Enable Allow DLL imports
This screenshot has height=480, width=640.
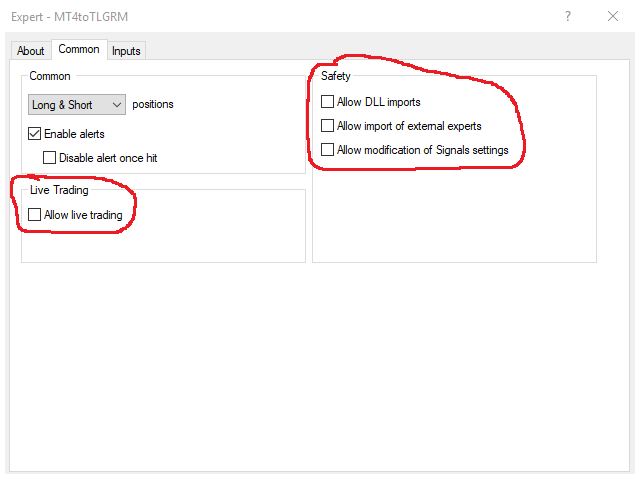click(327, 101)
